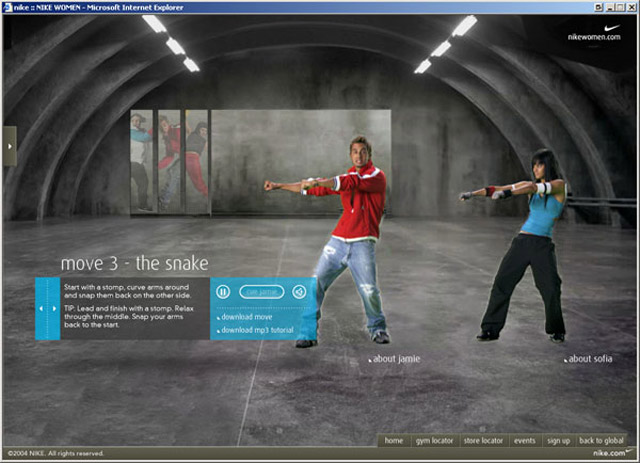Expand the left side panel arrow tab
The height and width of the screenshot is (463, 640).
tap(10, 146)
